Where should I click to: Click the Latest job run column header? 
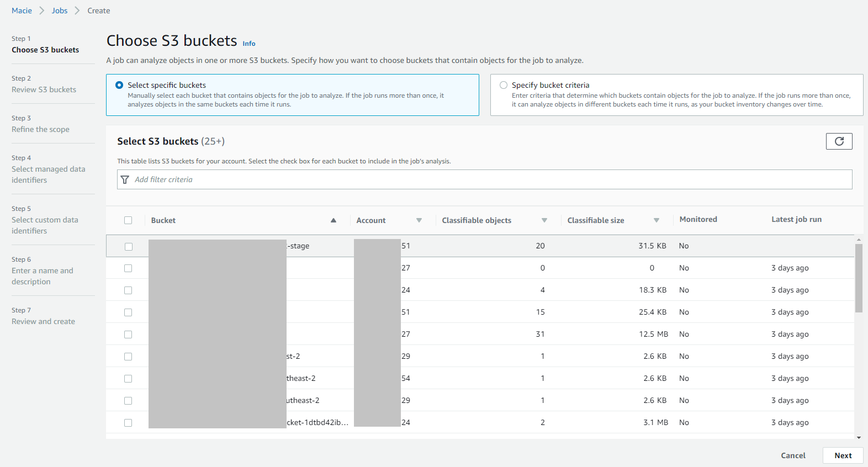(x=796, y=219)
